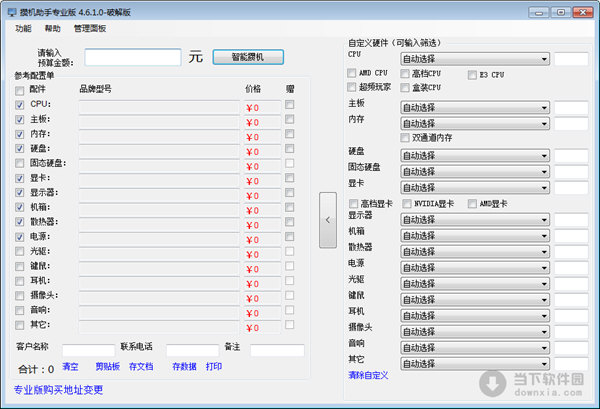600x409 pixels.
Task: Toggle the gift checkbox in the CPU row
Action: point(290,104)
